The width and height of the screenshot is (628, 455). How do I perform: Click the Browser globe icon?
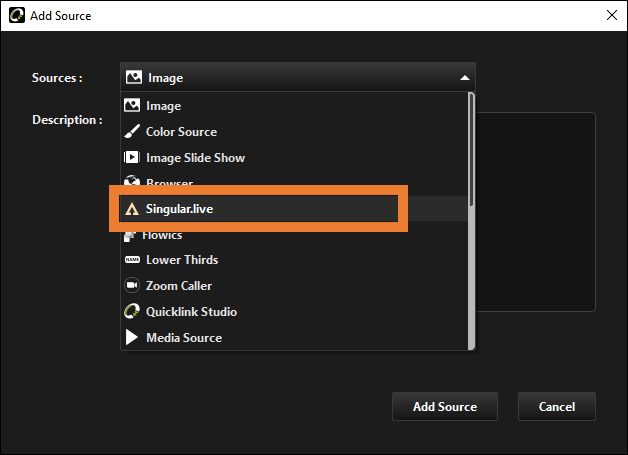pyautogui.click(x=132, y=180)
